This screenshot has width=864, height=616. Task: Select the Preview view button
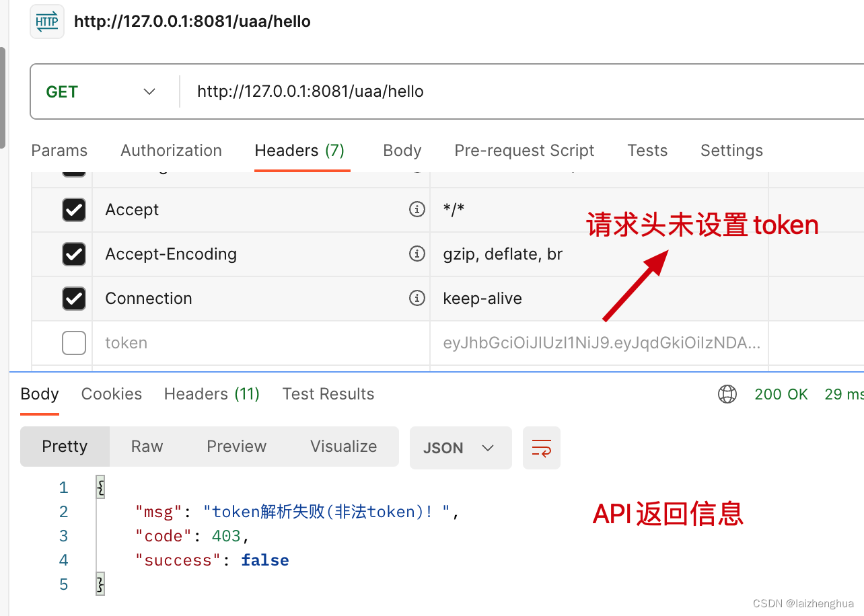236,447
